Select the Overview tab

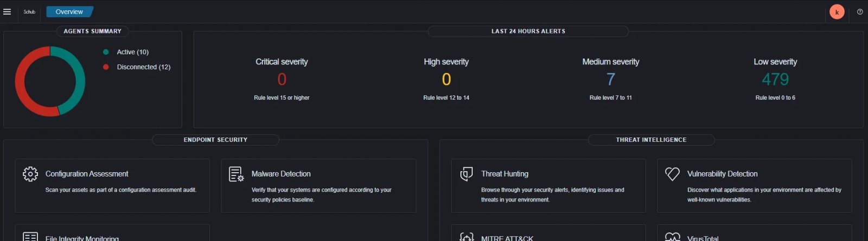(69, 11)
